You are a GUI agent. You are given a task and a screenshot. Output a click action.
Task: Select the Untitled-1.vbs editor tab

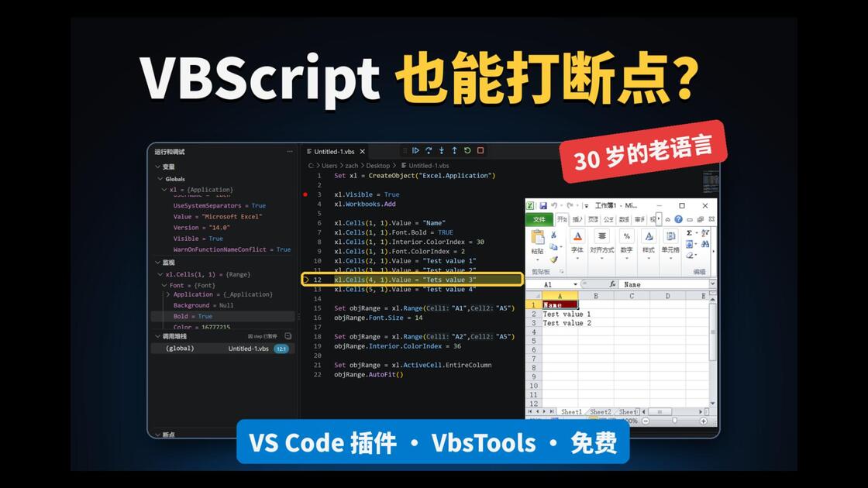336,152
